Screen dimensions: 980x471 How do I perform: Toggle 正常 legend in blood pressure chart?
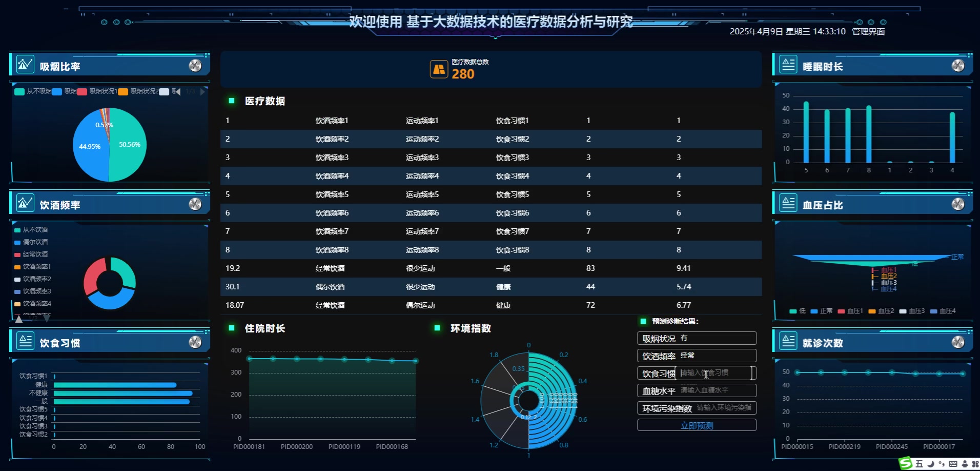pos(821,311)
